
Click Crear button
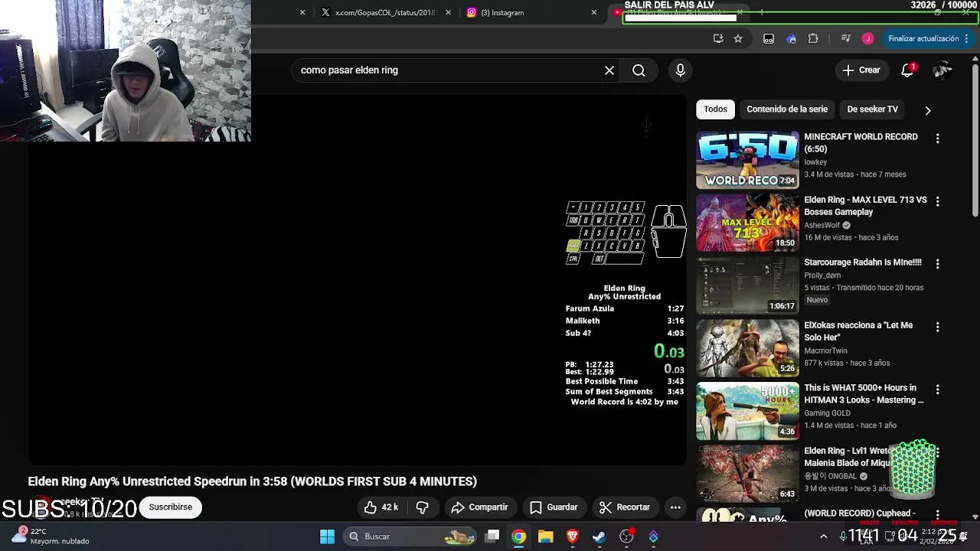[x=862, y=70]
